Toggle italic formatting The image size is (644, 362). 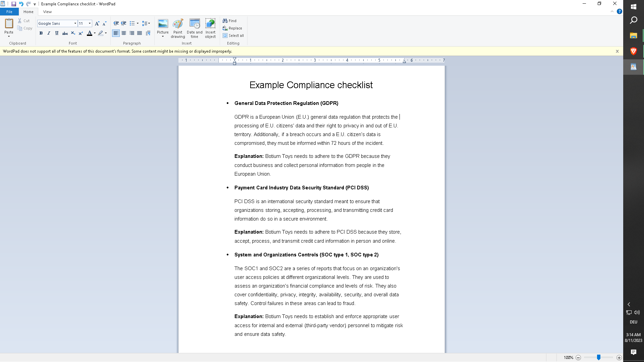click(49, 33)
